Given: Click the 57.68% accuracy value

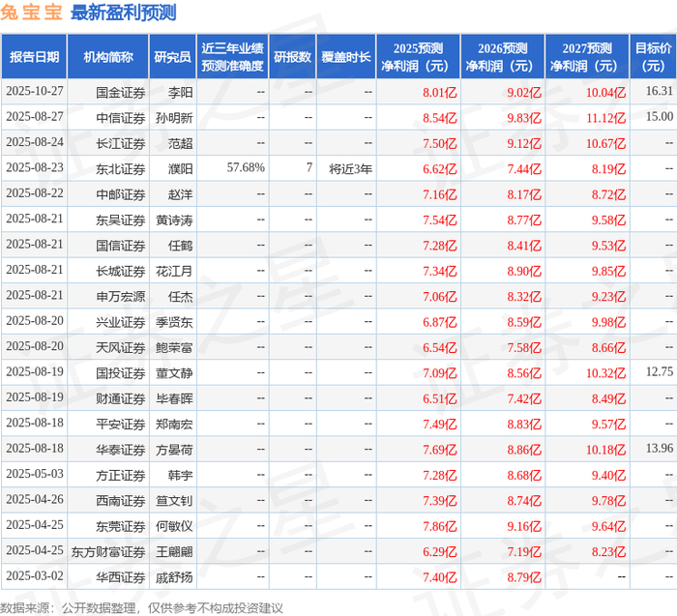Looking at the screenshot, I should (246, 167).
